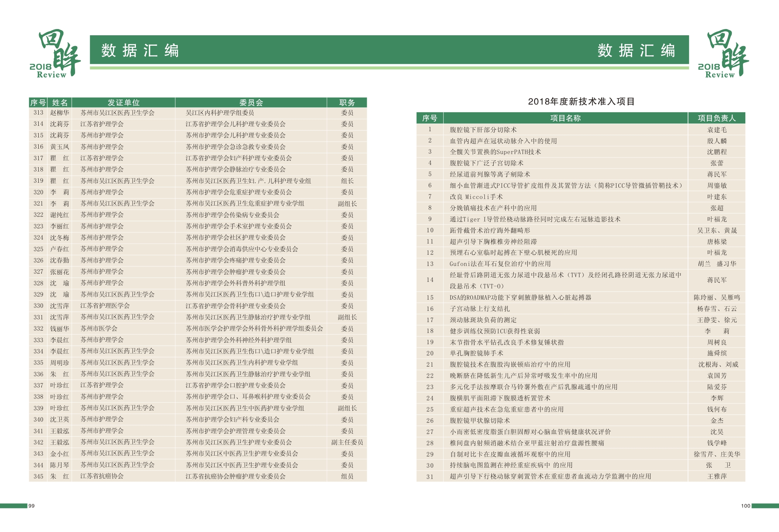This screenshot has width=779, height=532.
Task: Click page number 100
Action: (745, 506)
